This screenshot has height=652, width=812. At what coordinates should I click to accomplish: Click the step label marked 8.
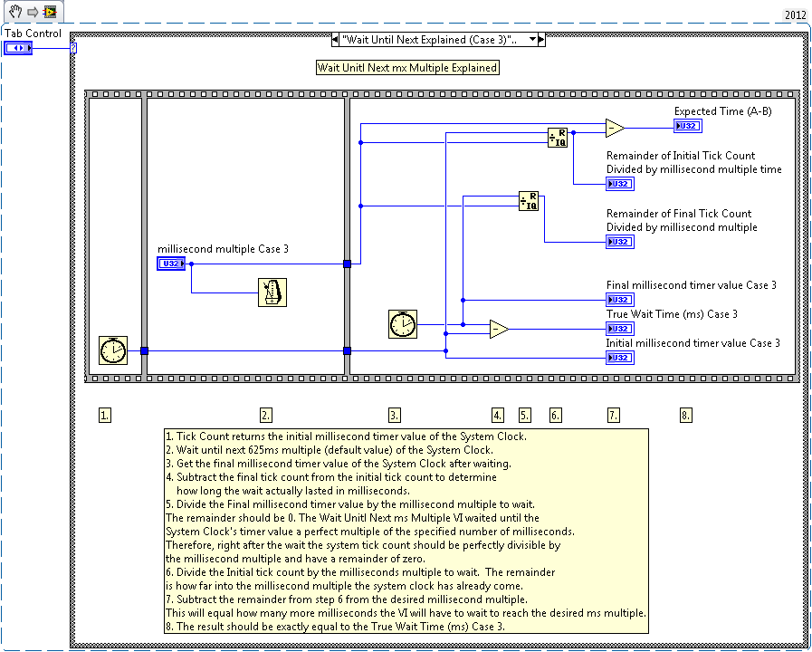(x=685, y=416)
